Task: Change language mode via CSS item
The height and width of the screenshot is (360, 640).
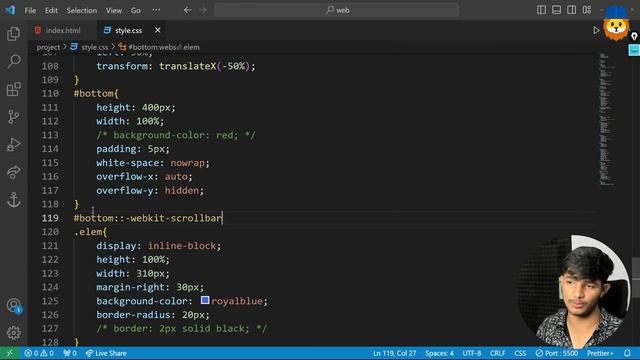Action: click(520, 353)
